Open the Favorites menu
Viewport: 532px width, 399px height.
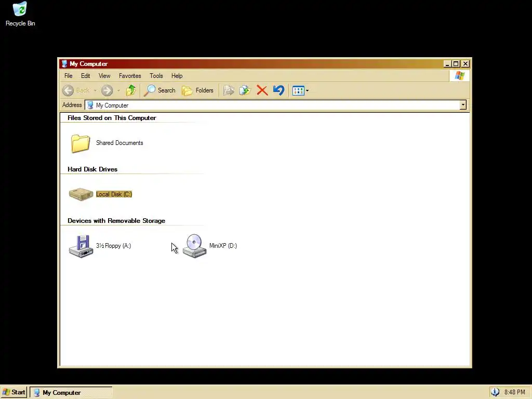pos(130,76)
